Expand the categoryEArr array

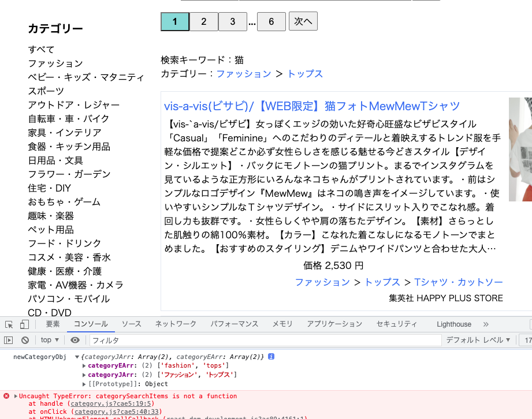(x=84, y=365)
